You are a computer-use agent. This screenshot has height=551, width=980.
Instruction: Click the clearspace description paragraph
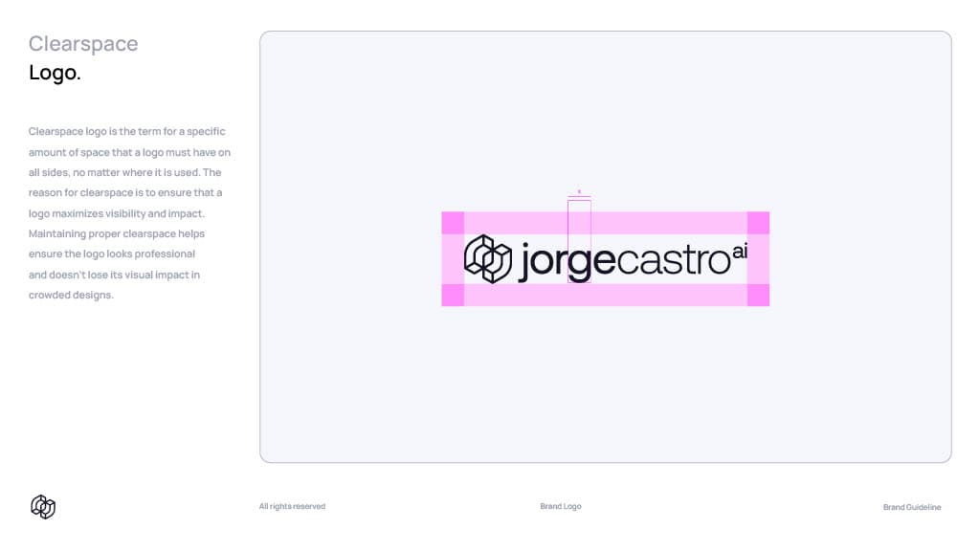point(129,213)
